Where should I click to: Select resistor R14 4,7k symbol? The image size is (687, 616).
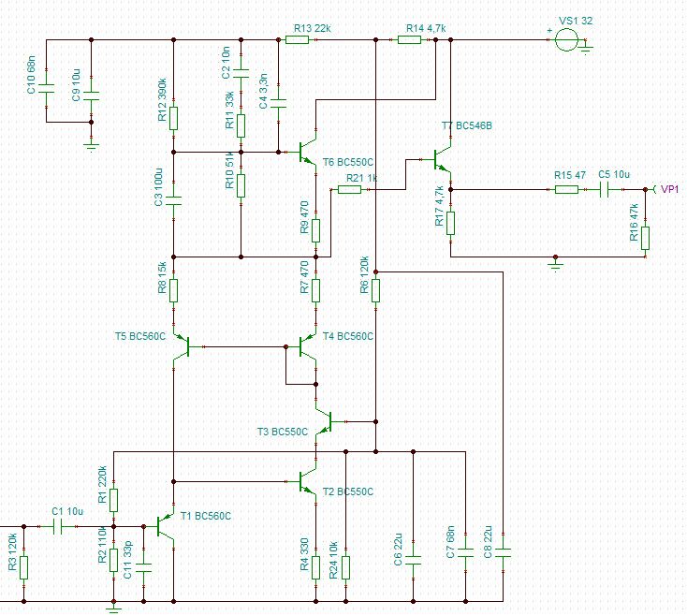[409, 40]
